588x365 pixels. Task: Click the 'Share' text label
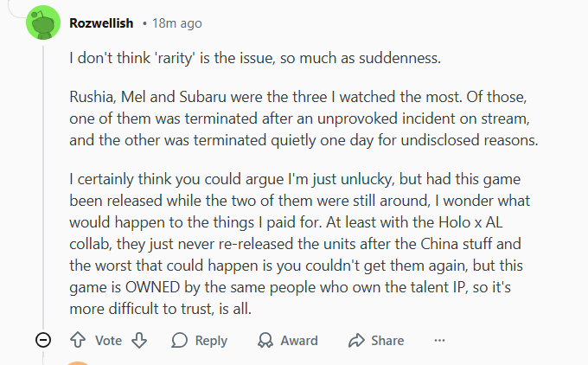[387, 340]
